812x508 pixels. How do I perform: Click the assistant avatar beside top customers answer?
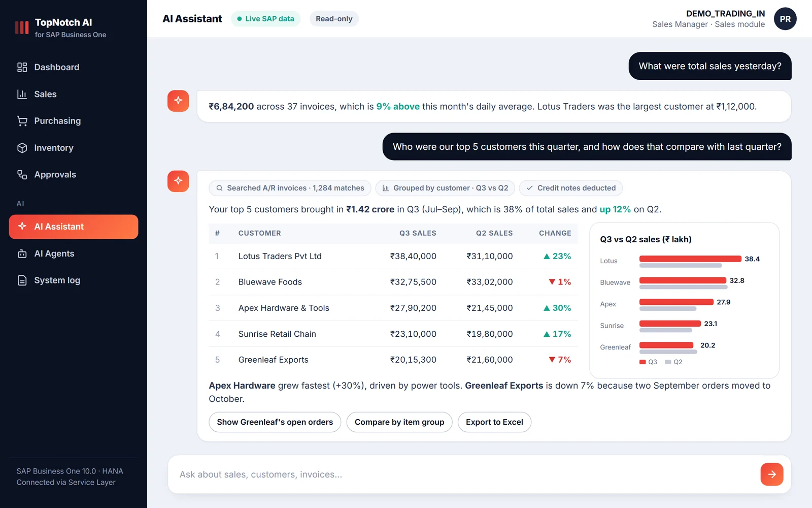(178, 181)
